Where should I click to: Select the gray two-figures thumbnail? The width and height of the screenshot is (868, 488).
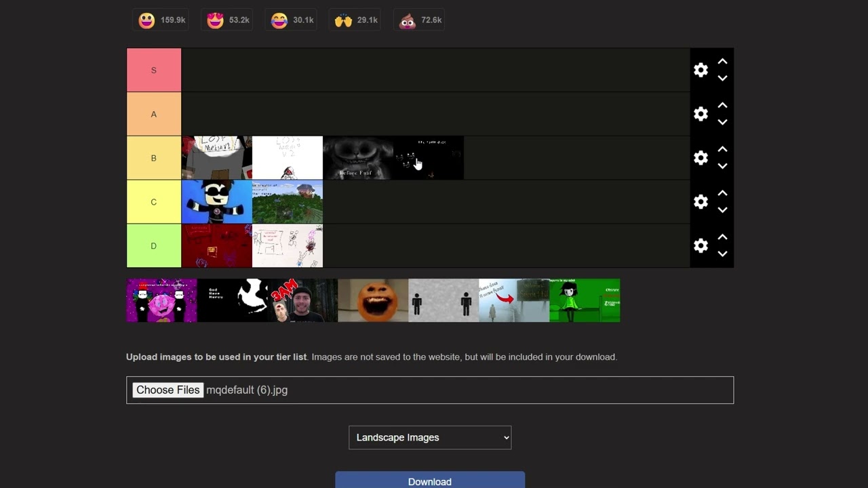pyautogui.click(x=443, y=300)
